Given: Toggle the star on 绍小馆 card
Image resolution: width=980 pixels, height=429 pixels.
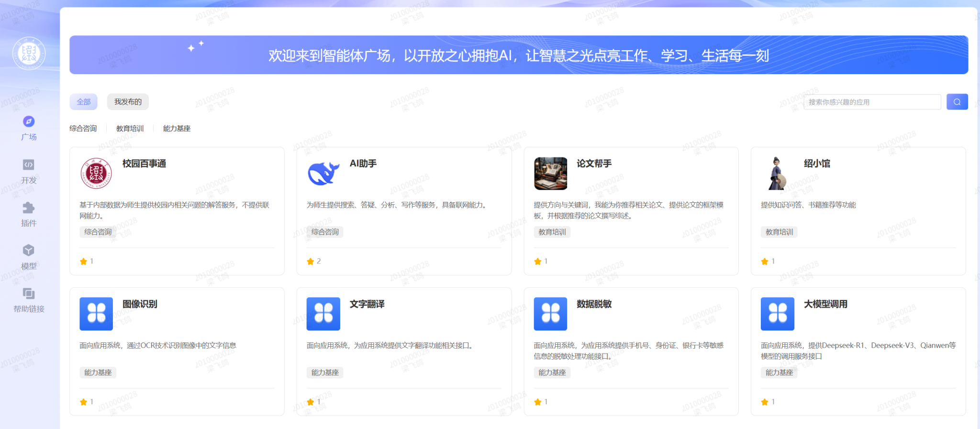Looking at the screenshot, I should (x=765, y=262).
